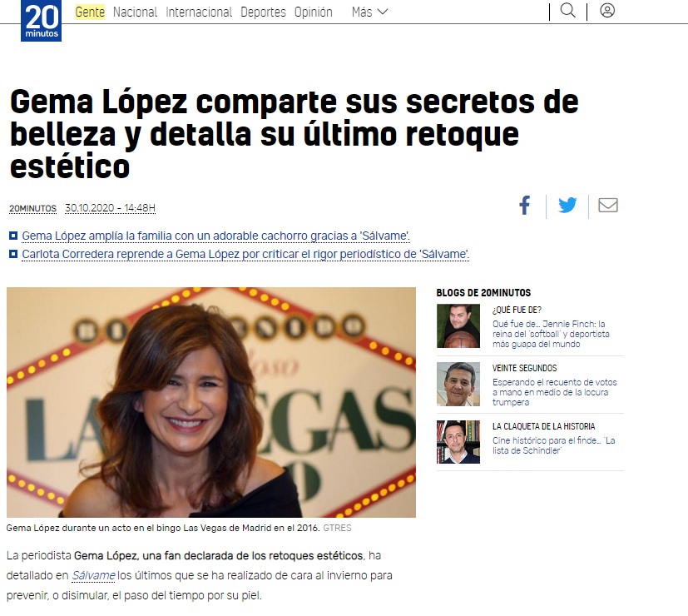The height and width of the screenshot is (616, 688).
Task: Open the Opinión section
Action: click(314, 12)
